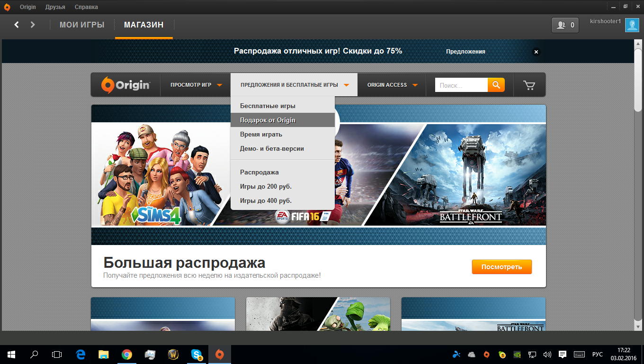Click the orange Посмотреть button

click(502, 267)
